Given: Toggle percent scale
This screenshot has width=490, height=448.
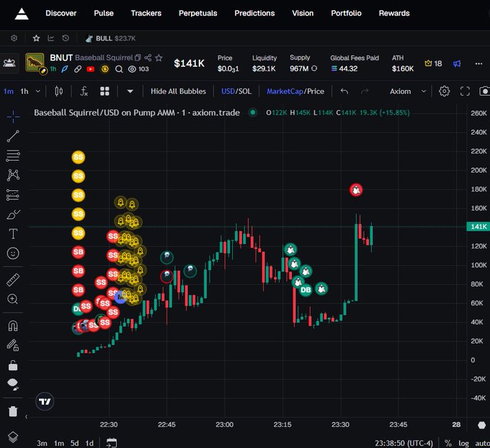Looking at the screenshot, I should (447, 443).
